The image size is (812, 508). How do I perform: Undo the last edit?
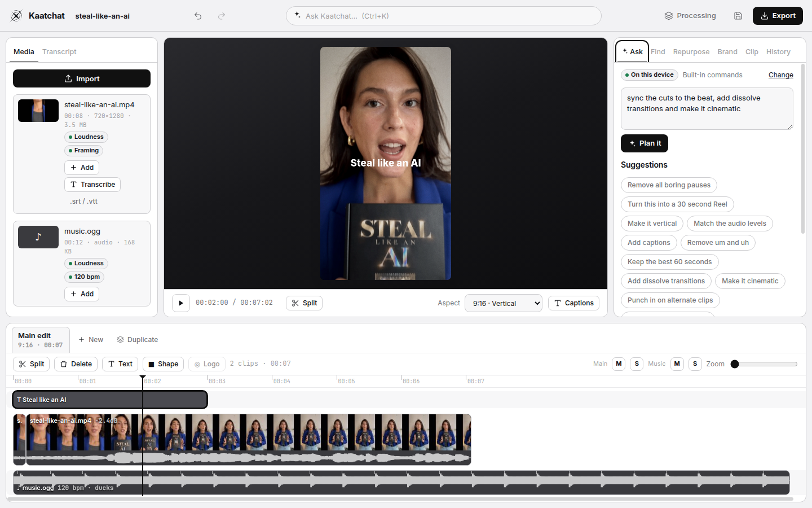[x=198, y=16]
